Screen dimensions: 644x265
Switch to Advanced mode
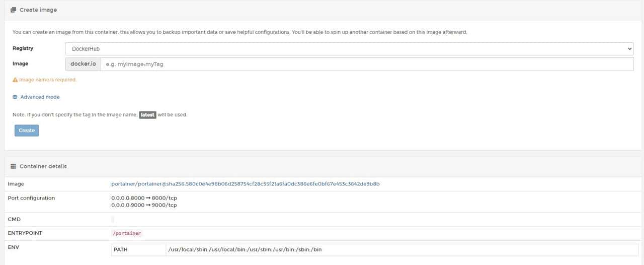40,97
